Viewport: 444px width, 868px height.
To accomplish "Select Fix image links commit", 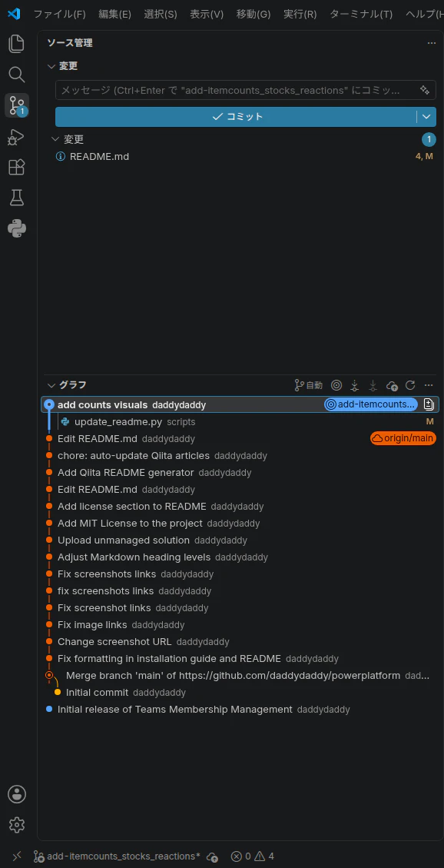I will tap(240, 625).
